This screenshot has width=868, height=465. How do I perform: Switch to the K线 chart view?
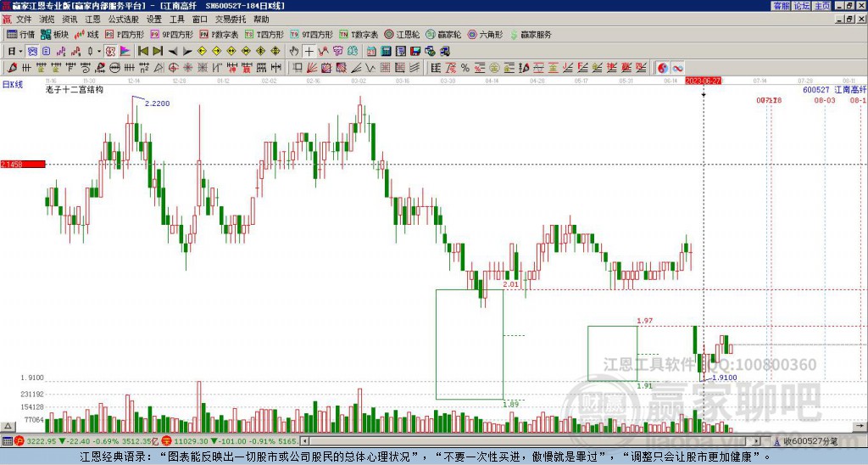pos(87,34)
